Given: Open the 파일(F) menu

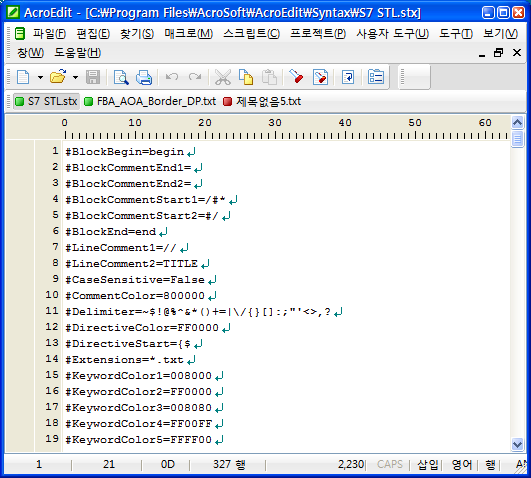Looking at the screenshot, I should 49,34.
